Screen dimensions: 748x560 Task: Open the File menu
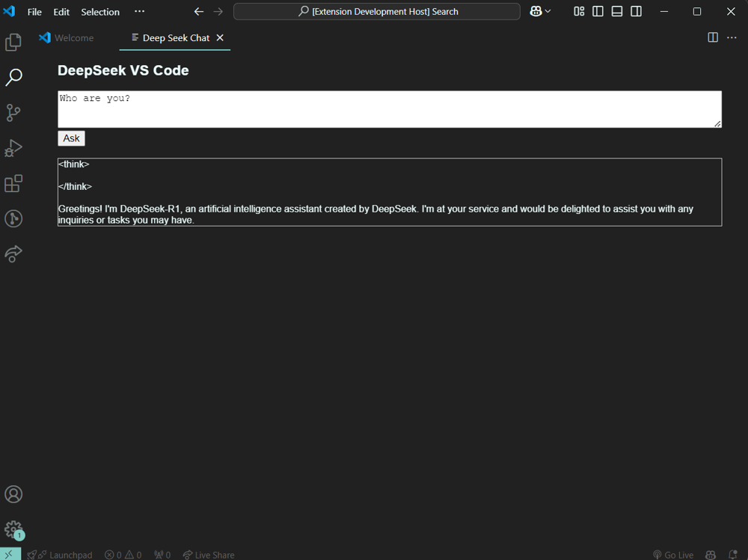point(34,12)
